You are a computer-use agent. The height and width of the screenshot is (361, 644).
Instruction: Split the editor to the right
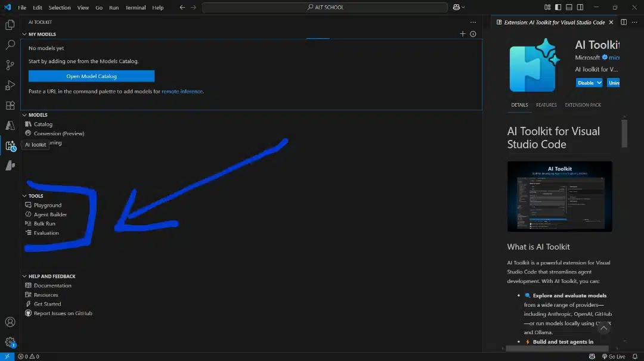pyautogui.click(x=624, y=22)
